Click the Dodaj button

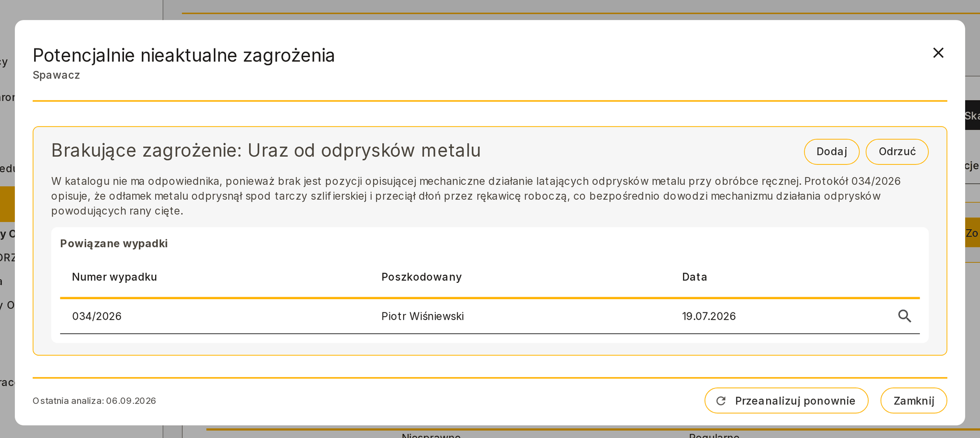831,152
